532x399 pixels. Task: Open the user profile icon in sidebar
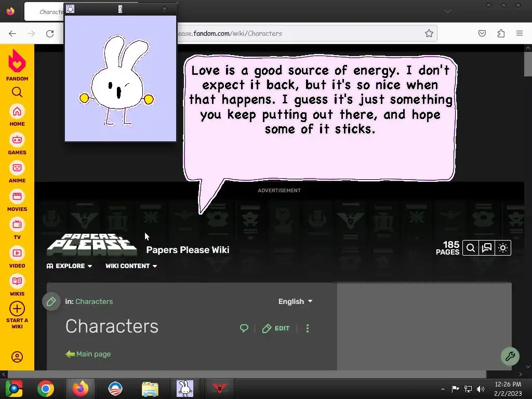click(17, 357)
